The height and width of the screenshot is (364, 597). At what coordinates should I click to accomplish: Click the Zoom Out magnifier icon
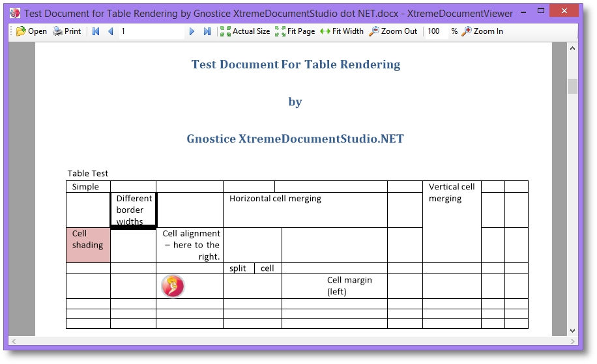pyautogui.click(x=374, y=31)
